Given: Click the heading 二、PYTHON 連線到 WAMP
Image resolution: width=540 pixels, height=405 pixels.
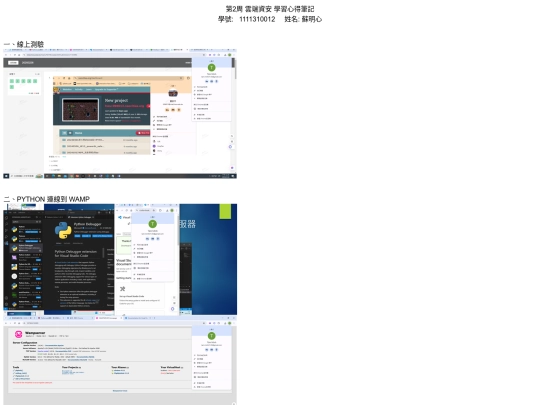Looking at the screenshot, I should coord(47,199).
